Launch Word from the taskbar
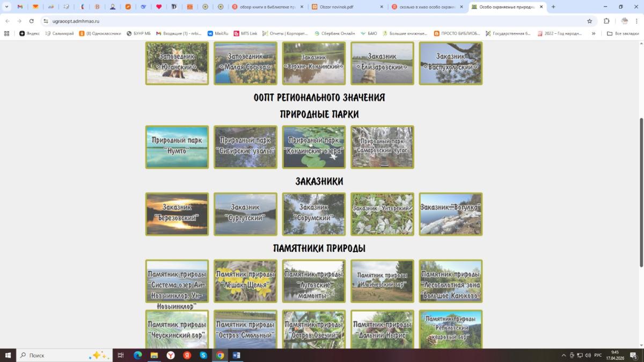This screenshot has width=644, height=362. click(x=237, y=355)
